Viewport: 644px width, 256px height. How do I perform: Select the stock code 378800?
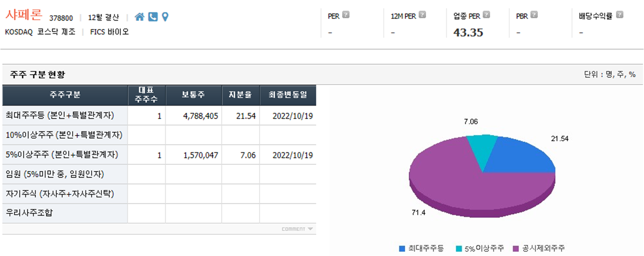pyautogui.click(x=61, y=18)
